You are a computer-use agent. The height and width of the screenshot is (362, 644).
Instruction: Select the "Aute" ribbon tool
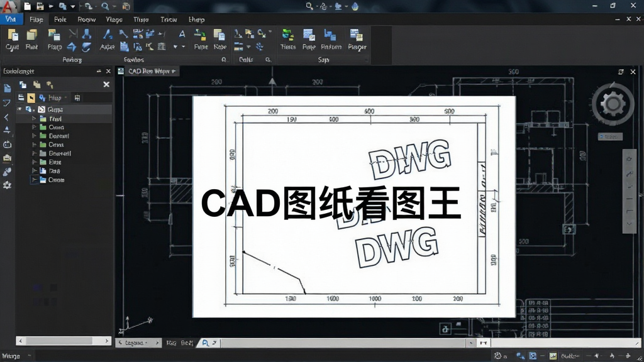(107, 40)
